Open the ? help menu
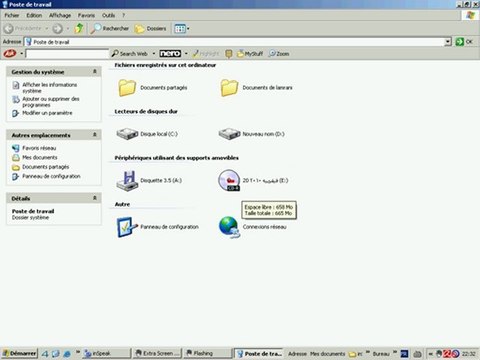Viewport: 480px width, 360px height. point(123,15)
